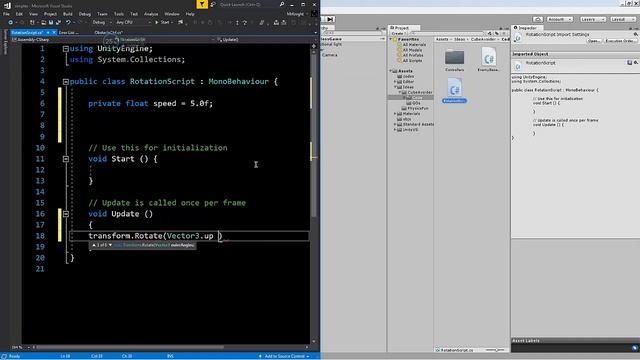Viewport: 640px width, 360px height.
Task: Open the Layers dropdown in Unity
Action: click(x=592, y=19)
